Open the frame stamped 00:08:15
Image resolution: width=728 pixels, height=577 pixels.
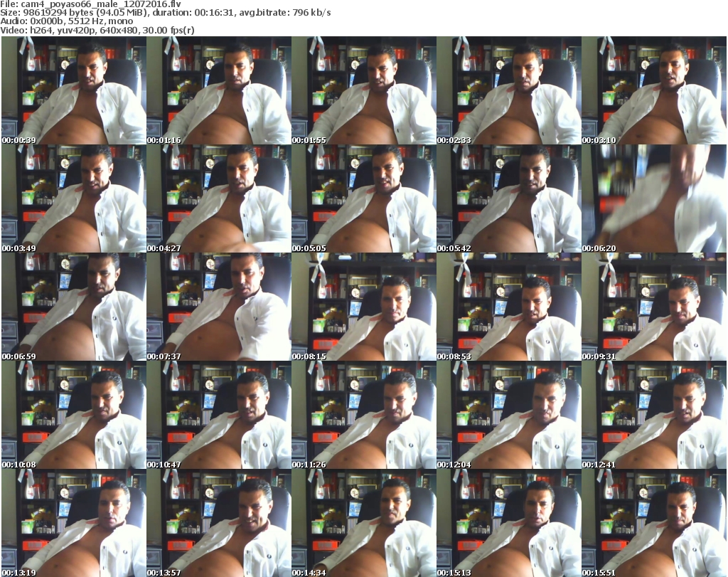(x=363, y=307)
